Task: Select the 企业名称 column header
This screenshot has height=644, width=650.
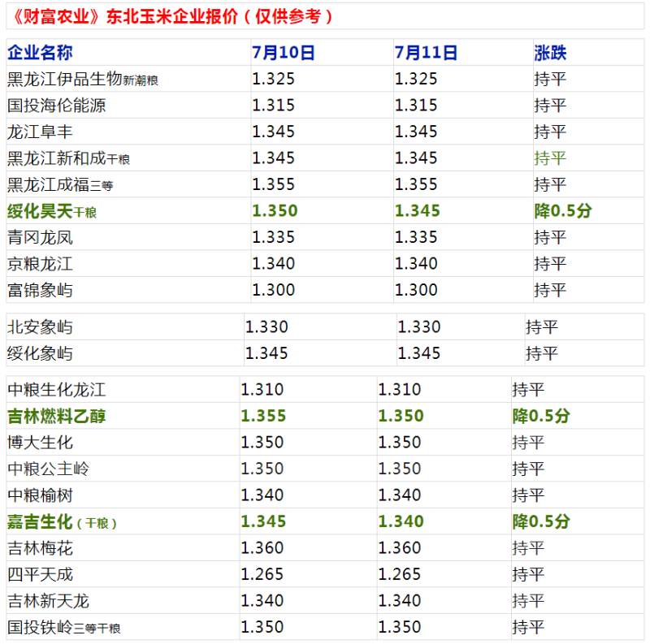Action: pos(40,53)
